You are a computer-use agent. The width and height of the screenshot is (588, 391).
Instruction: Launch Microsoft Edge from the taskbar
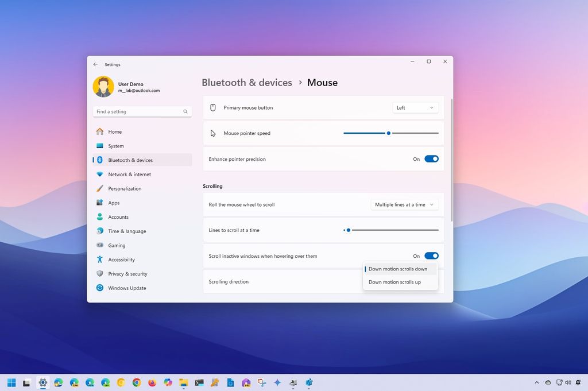(57, 382)
